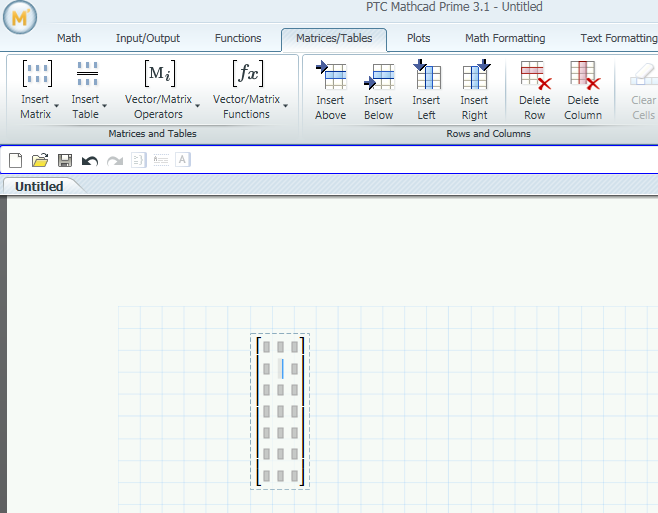
Task: Insert a column to the right
Action: [x=475, y=90]
